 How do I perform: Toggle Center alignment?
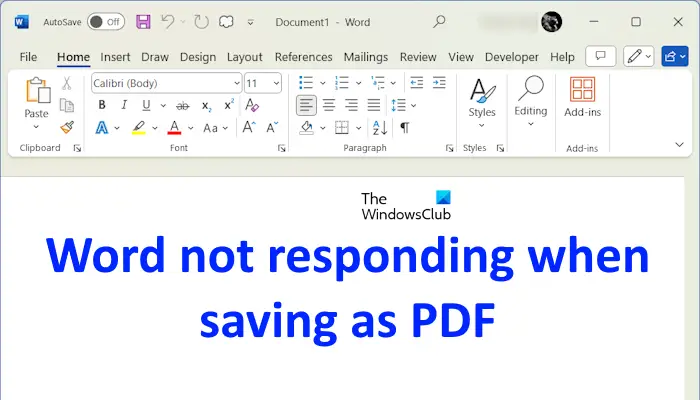[x=329, y=105]
